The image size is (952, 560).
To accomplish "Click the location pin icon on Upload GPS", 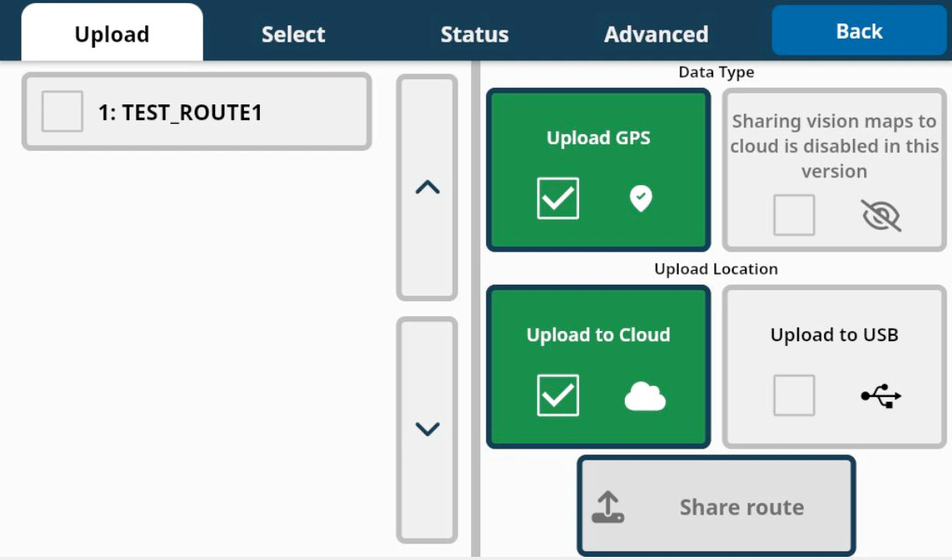I will tap(642, 199).
